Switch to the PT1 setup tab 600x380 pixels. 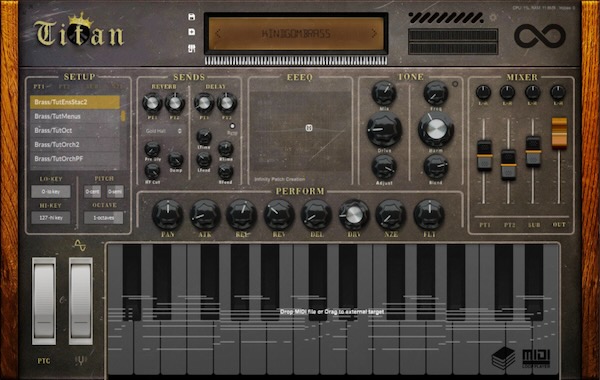pyautogui.click(x=39, y=87)
